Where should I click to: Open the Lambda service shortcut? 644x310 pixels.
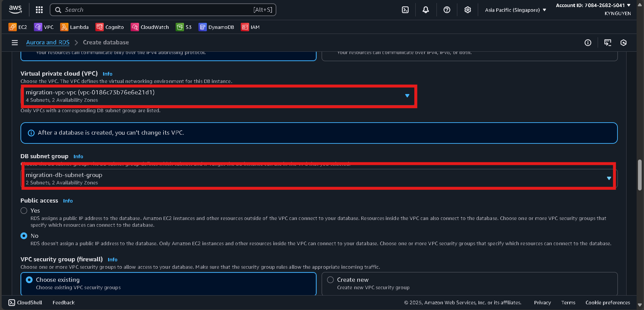click(75, 27)
